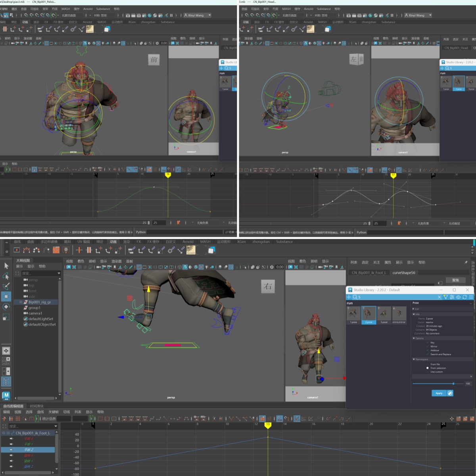Viewport: 476px width, 476px height.
Task: Switch to the 时间滑块 tab
Action: 36,406
